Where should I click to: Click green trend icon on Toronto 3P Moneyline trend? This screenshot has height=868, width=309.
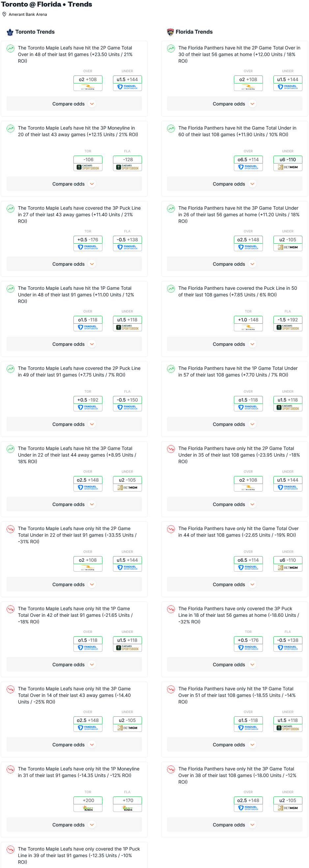11,128
